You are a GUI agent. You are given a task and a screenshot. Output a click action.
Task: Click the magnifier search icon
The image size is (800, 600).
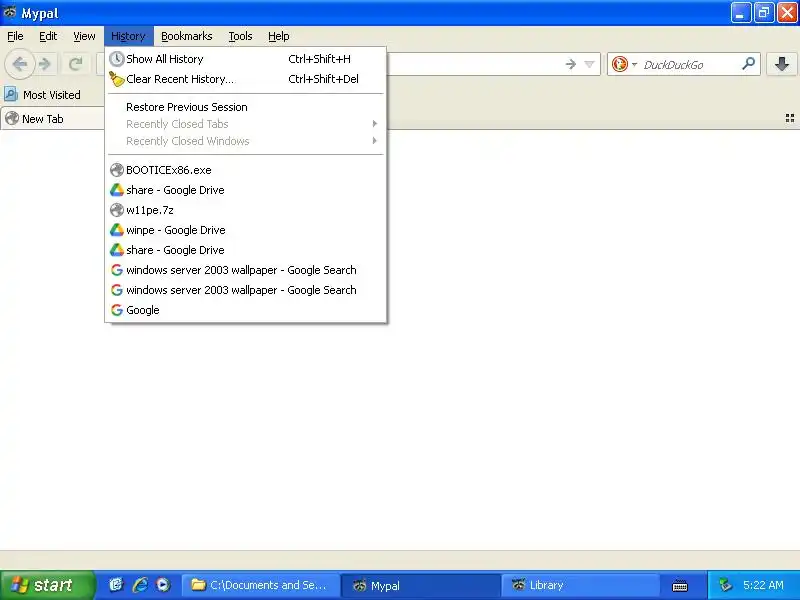[748, 64]
